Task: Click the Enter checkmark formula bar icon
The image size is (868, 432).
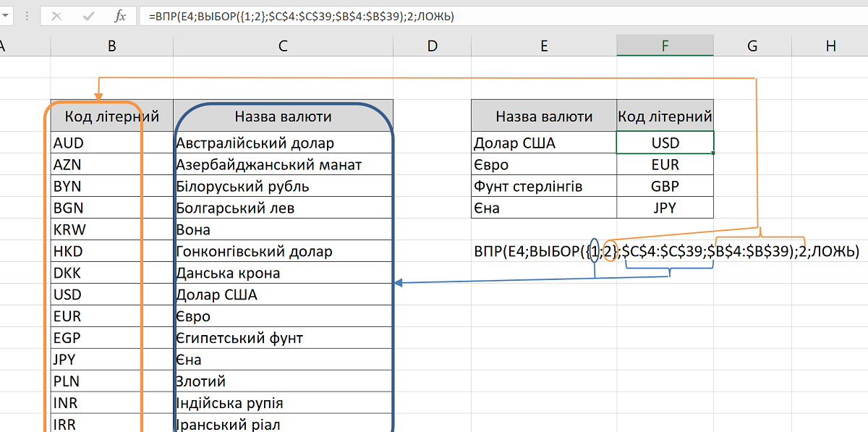Action: pos(90,16)
